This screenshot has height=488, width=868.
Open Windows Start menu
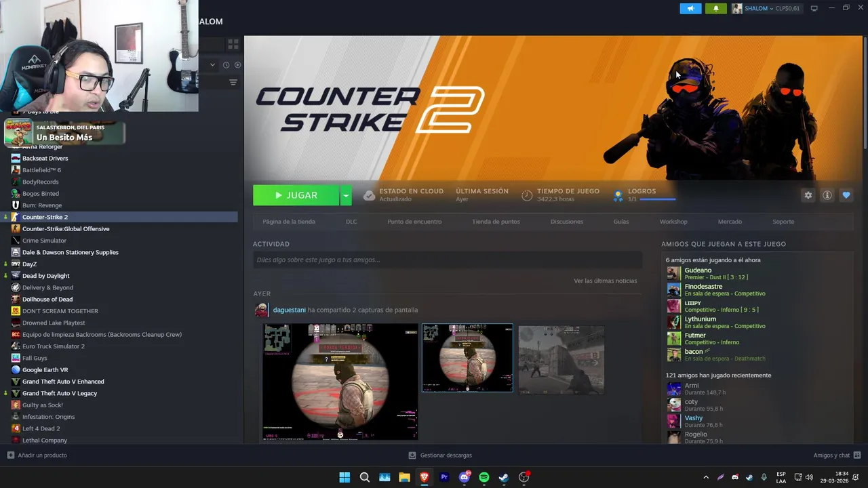click(344, 477)
